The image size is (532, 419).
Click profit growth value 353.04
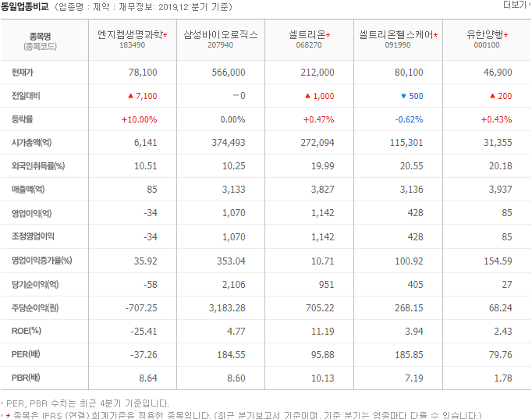point(231,261)
